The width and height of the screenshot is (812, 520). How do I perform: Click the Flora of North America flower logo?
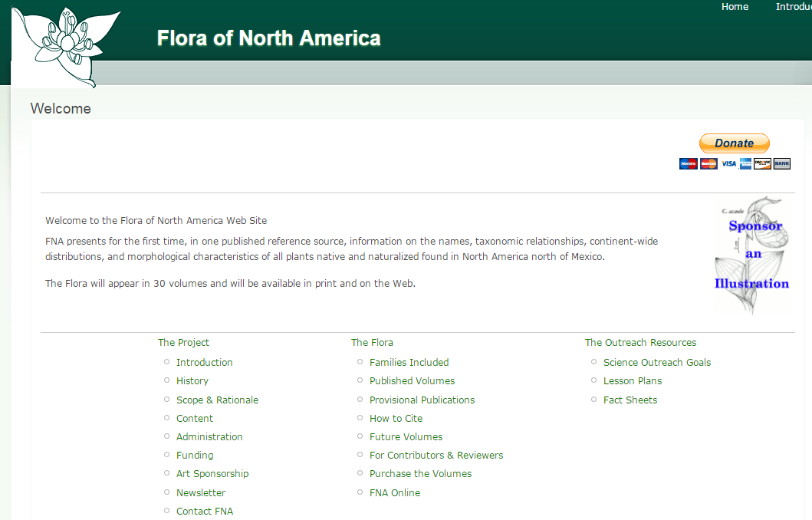pos(64,46)
